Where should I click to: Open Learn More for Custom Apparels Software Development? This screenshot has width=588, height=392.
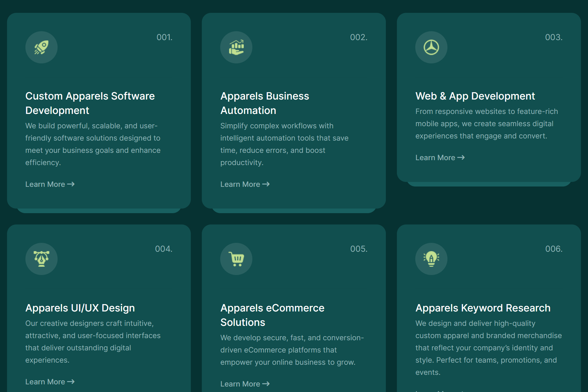(x=50, y=184)
